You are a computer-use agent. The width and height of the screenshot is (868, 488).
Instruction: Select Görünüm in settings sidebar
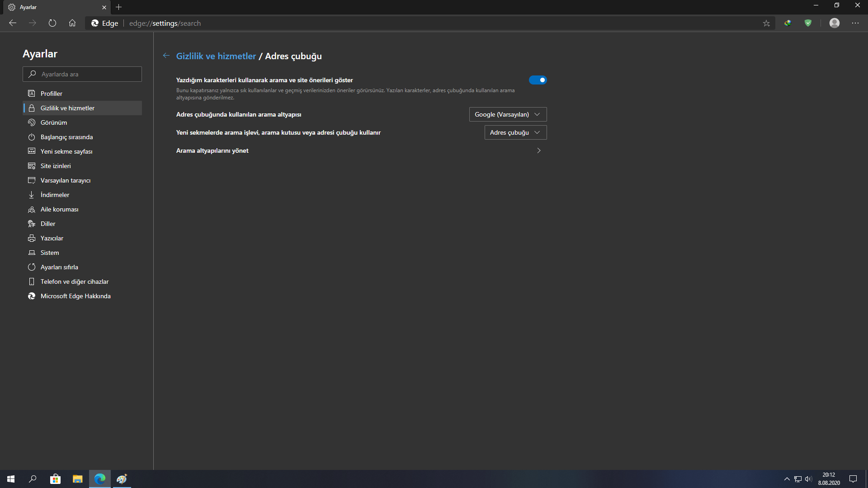(x=54, y=122)
